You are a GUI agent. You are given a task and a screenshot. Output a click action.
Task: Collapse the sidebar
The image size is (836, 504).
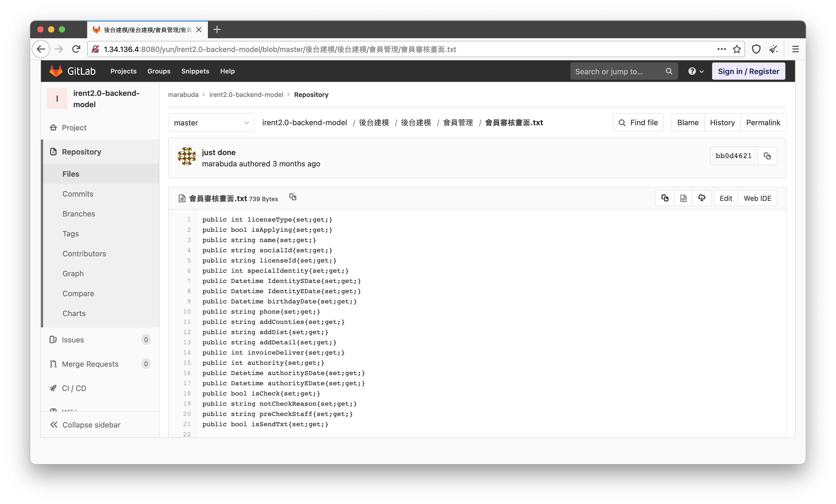click(100, 425)
